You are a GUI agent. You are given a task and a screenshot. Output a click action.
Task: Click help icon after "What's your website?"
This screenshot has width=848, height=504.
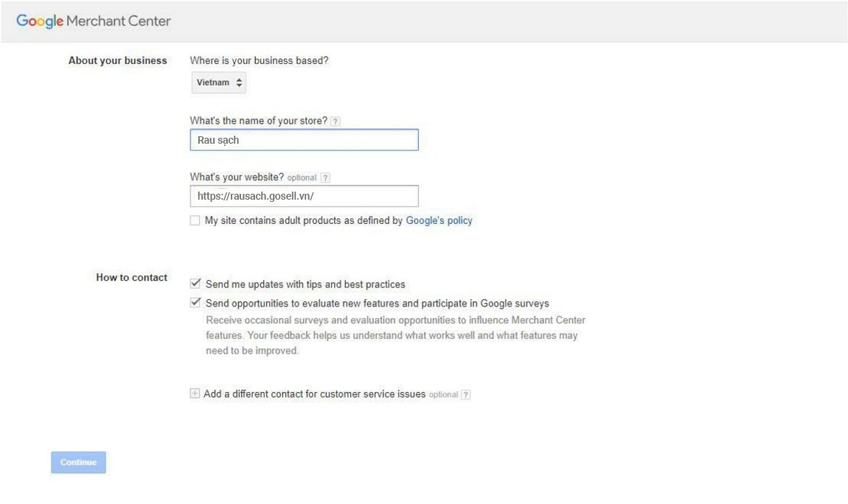point(324,177)
